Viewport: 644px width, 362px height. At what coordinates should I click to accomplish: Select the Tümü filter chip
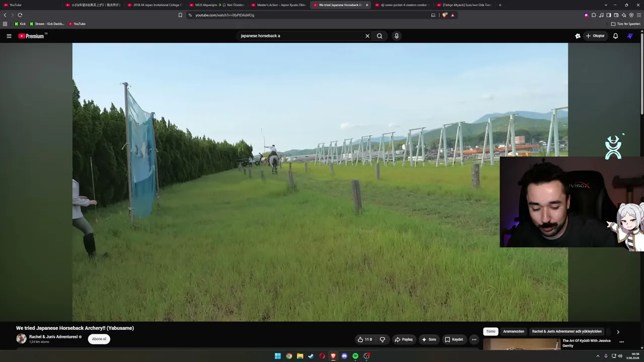point(491,331)
